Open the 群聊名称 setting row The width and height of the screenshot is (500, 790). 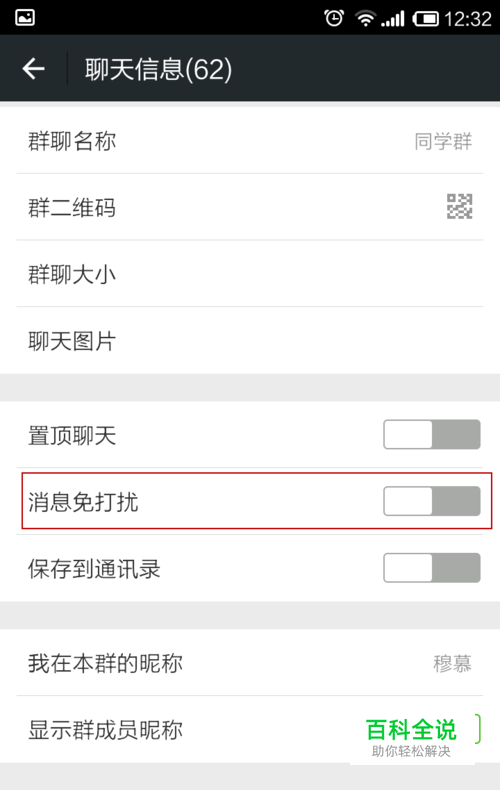250,141
